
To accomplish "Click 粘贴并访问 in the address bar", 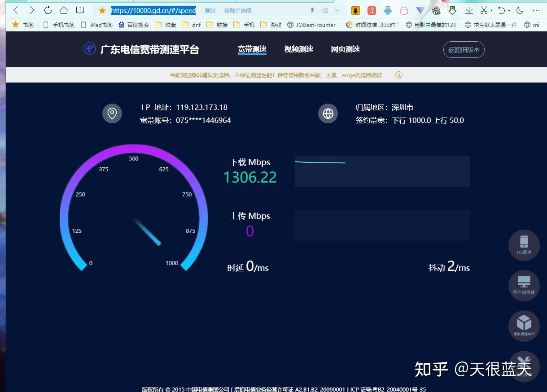I will 238,11.
